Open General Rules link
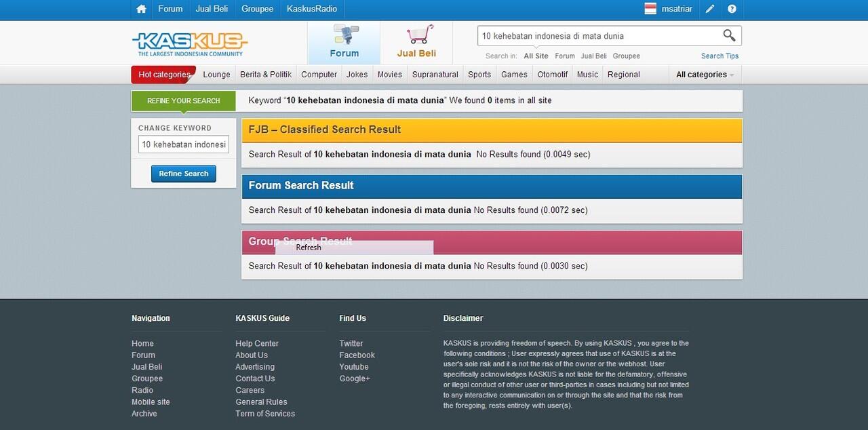Screen dimensions: 868x430 click(x=261, y=402)
